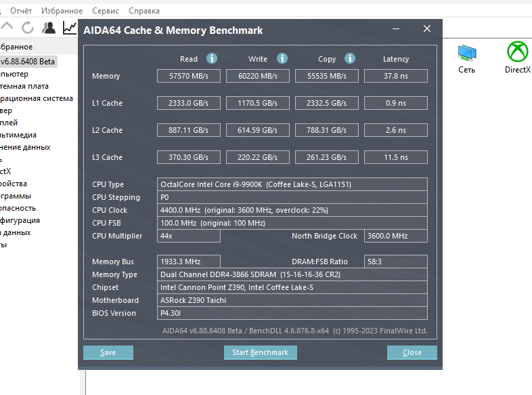
Task: Click the Close button
Action: point(412,352)
